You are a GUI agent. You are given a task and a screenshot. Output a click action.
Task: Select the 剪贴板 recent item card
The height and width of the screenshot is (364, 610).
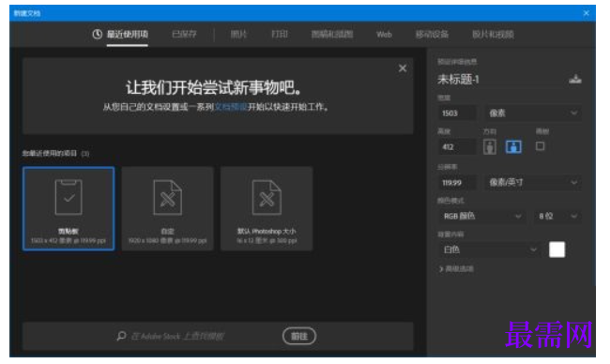(69, 208)
